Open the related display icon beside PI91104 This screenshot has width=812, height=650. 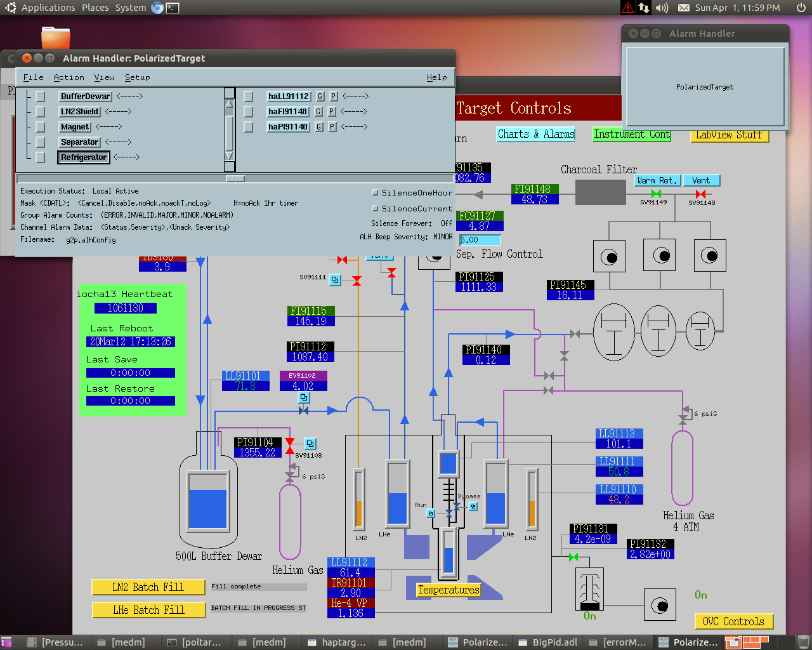(310, 444)
